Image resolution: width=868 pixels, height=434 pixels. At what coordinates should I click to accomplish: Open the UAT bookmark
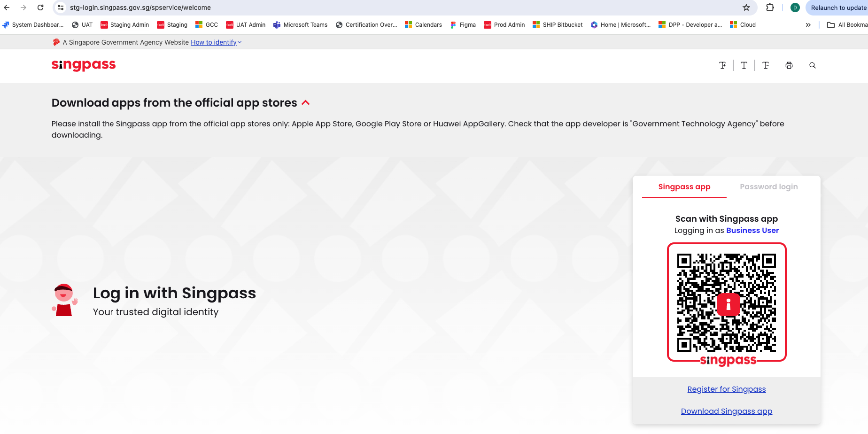[x=82, y=25]
